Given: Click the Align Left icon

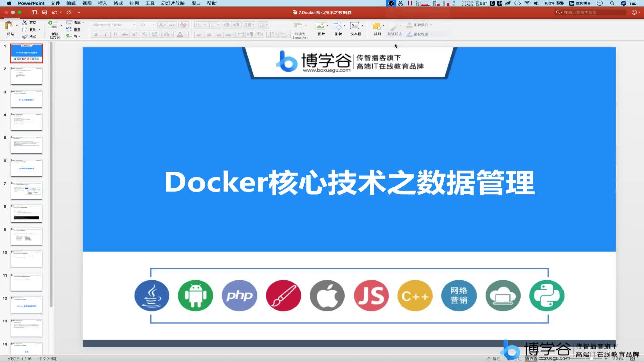Looking at the screenshot, I should tap(199, 34).
